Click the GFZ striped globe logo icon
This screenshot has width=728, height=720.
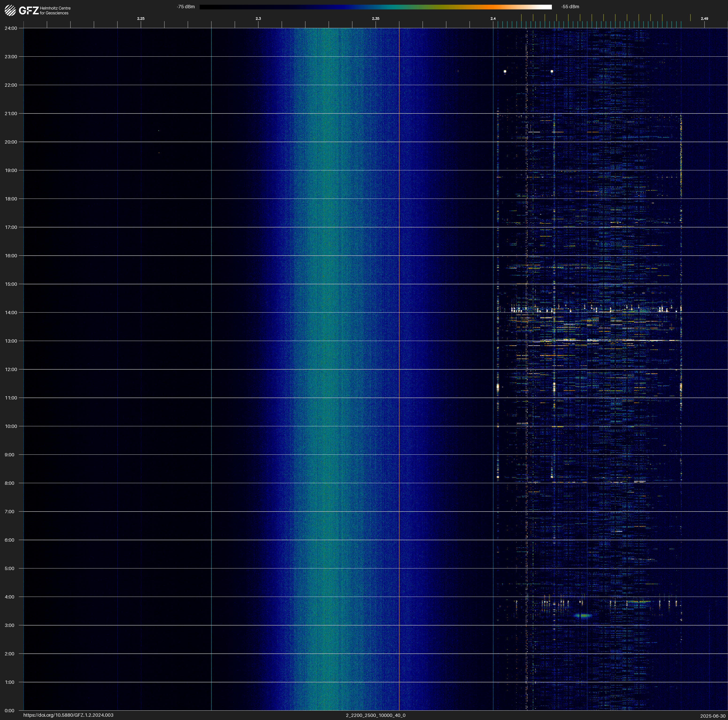click(x=10, y=10)
